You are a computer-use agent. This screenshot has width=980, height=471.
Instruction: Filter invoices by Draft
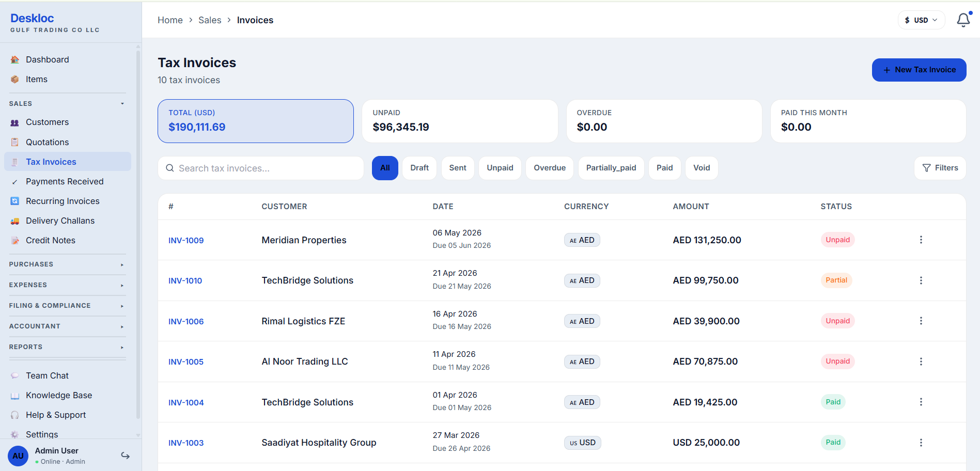(419, 168)
